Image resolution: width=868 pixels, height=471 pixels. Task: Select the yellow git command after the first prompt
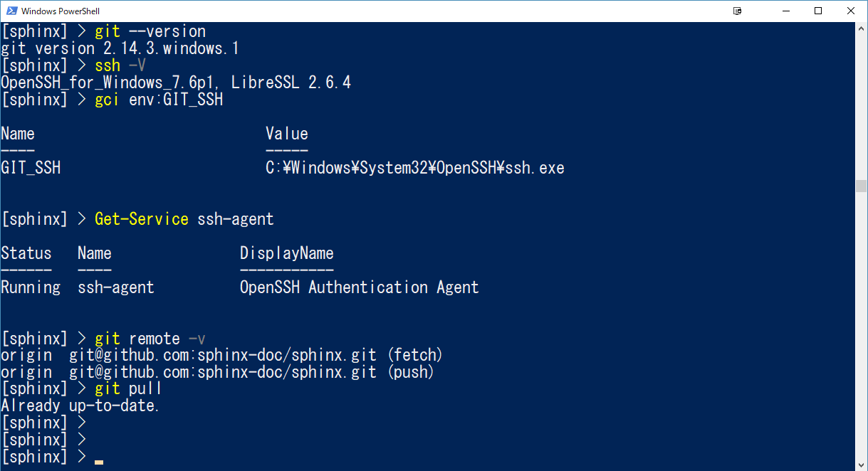pos(107,31)
